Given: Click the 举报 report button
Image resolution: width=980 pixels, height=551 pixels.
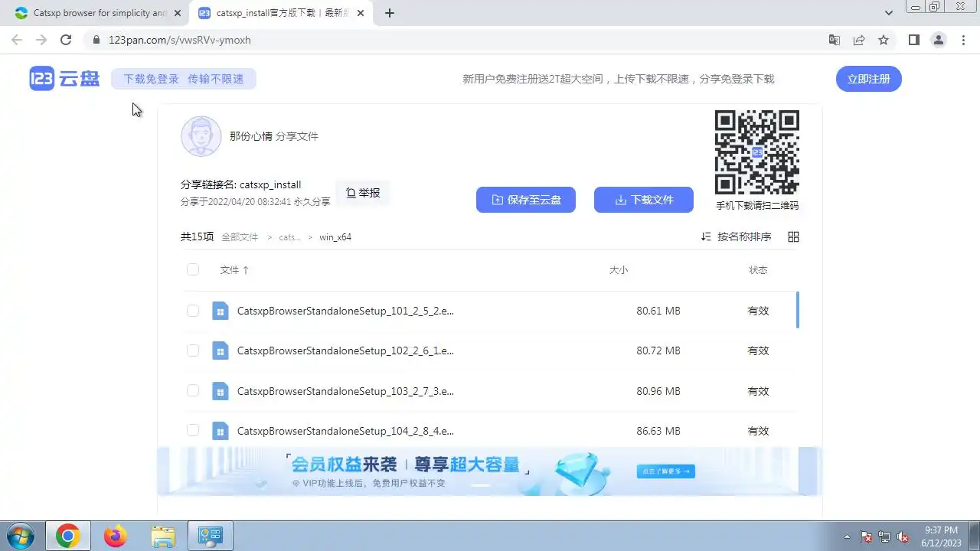Looking at the screenshot, I should [363, 193].
